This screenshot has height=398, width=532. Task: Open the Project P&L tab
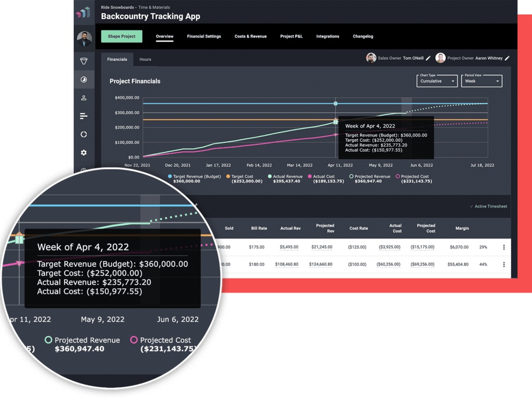pyautogui.click(x=291, y=36)
